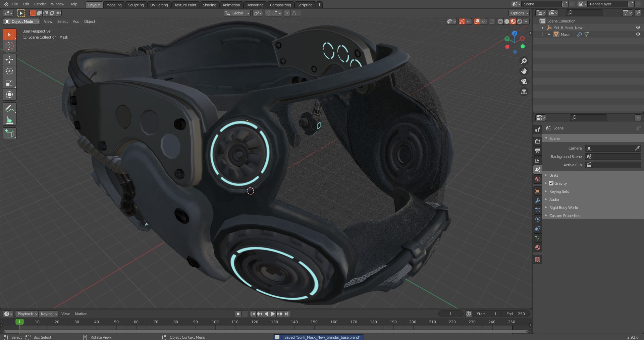The width and height of the screenshot is (644, 340).
Task: Add a new workspace with plus button
Action: click(x=319, y=5)
